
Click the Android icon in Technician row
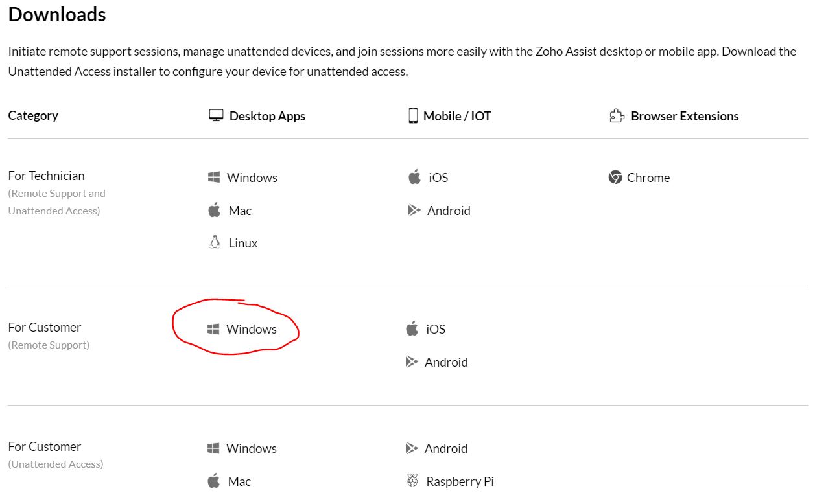pos(414,210)
